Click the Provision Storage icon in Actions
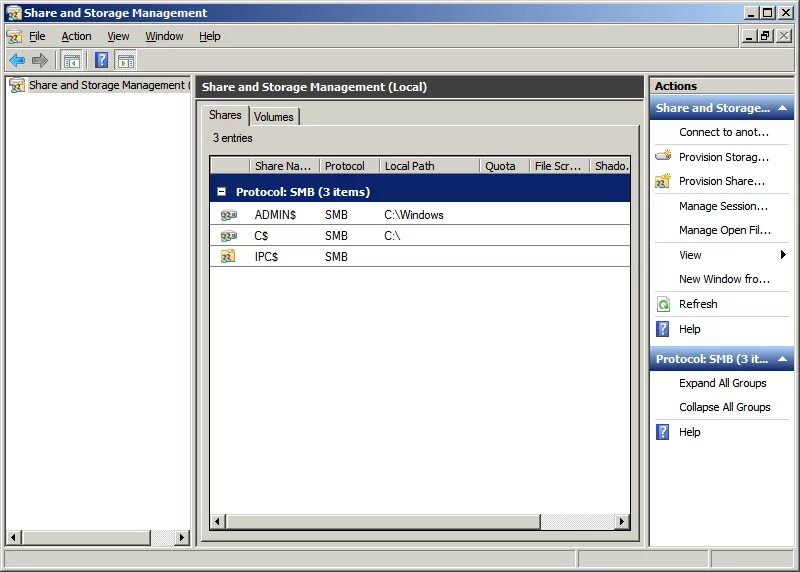The width and height of the screenshot is (800, 572). click(663, 156)
